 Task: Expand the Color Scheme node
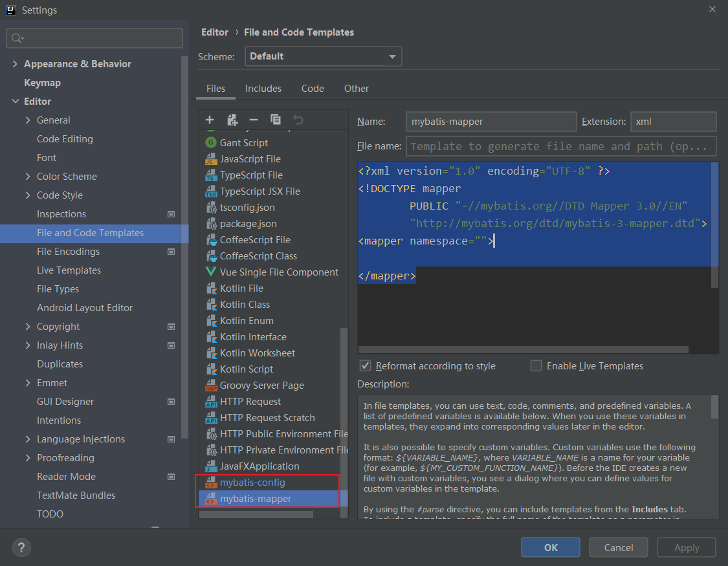tap(28, 177)
